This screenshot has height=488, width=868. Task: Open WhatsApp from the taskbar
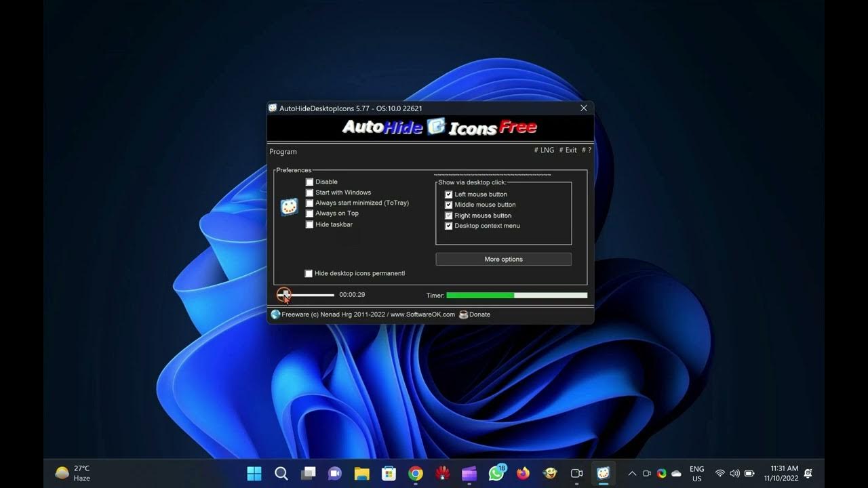496,472
